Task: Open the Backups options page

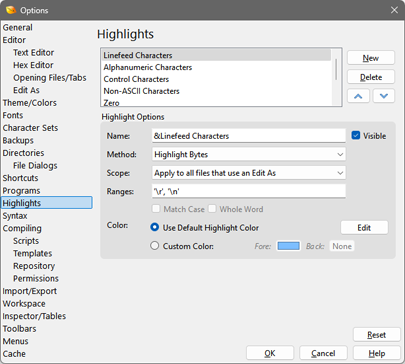Action: [x=18, y=140]
